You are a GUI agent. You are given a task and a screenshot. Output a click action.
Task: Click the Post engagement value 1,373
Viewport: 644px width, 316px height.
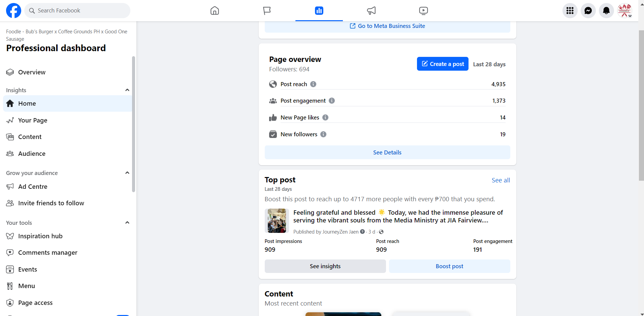pos(499,101)
